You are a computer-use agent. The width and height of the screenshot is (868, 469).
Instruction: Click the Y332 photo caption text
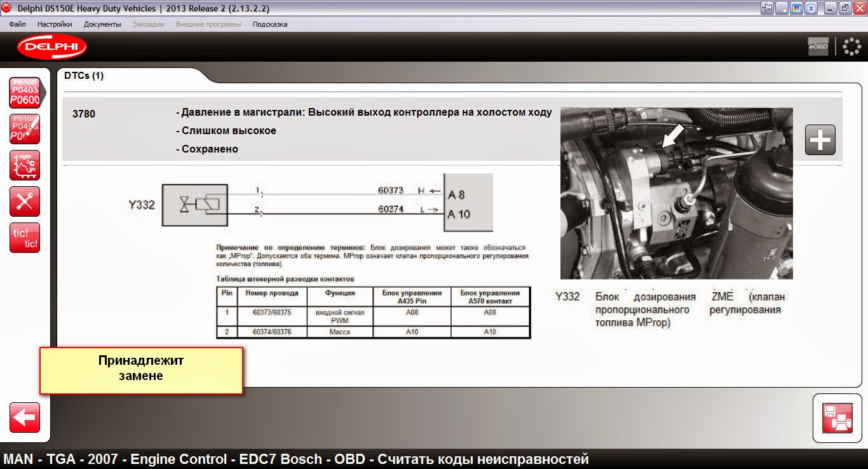point(670,309)
